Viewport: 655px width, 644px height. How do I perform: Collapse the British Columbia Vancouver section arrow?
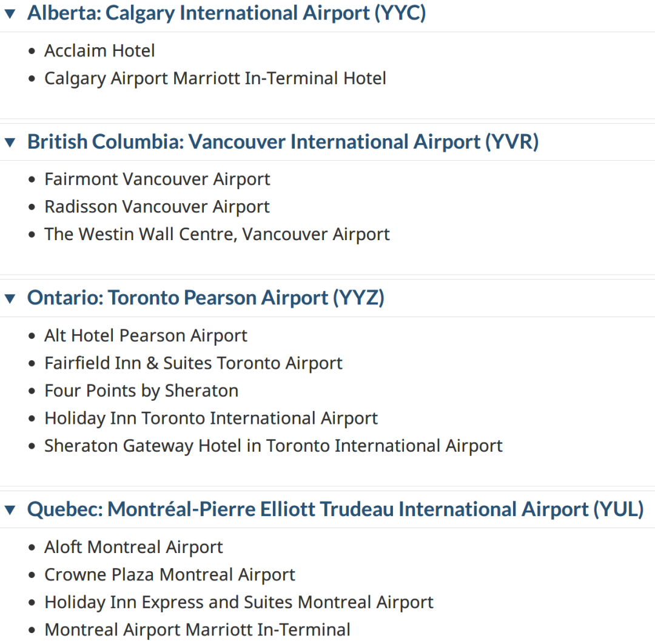[10, 143]
